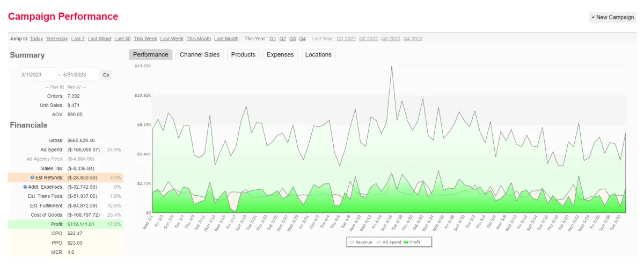
Task: Select the Expenses tab
Action: coord(280,55)
